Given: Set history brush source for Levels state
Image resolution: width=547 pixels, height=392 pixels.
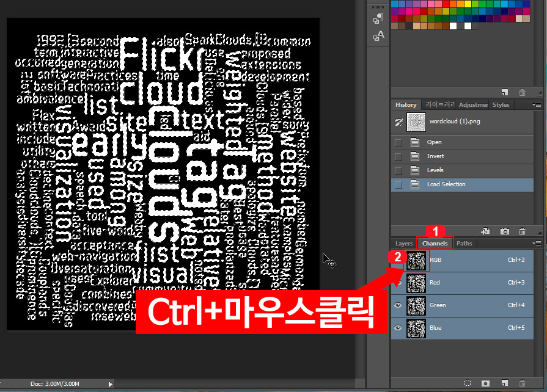Looking at the screenshot, I should [x=398, y=170].
